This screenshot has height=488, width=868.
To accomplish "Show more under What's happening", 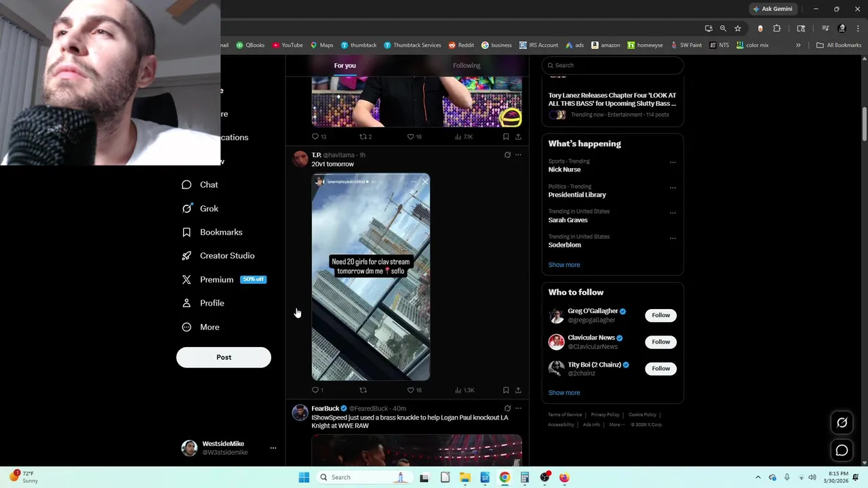I will pos(564,264).
